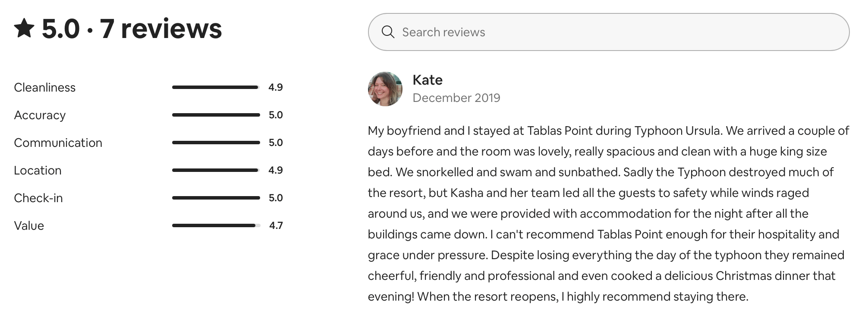
Task: Click the star icon beside the 5.0 rating
Action: (x=24, y=29)
